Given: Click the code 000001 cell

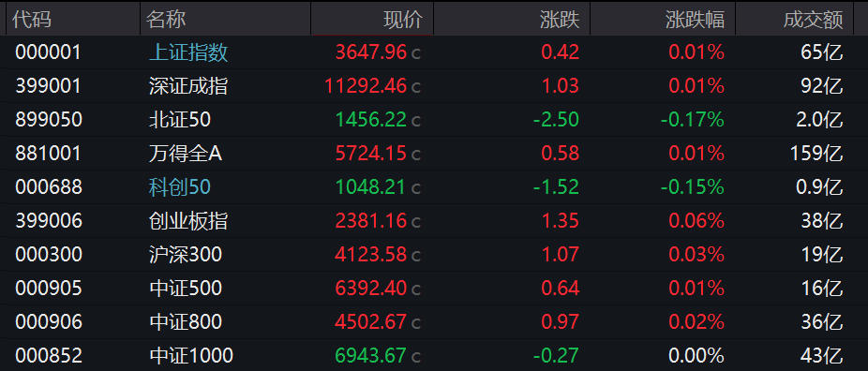Looking at the screenshot, I should [x=48, y=52].
